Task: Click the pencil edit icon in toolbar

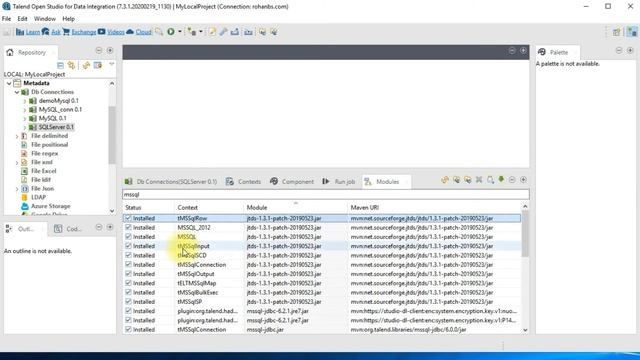Action: (x=223, y=32)
